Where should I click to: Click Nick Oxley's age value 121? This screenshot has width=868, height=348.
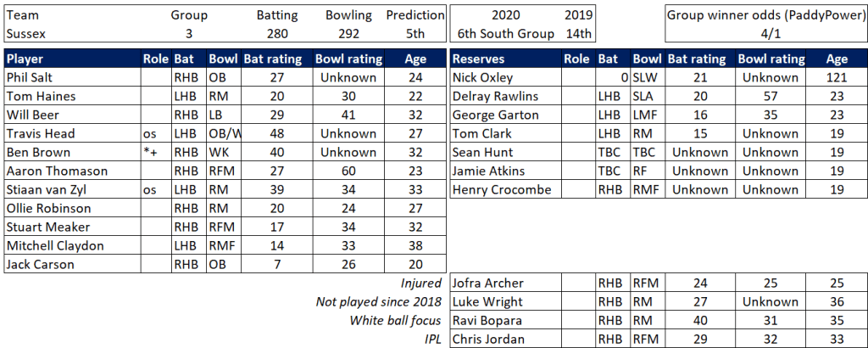click(x=836, y=77)
